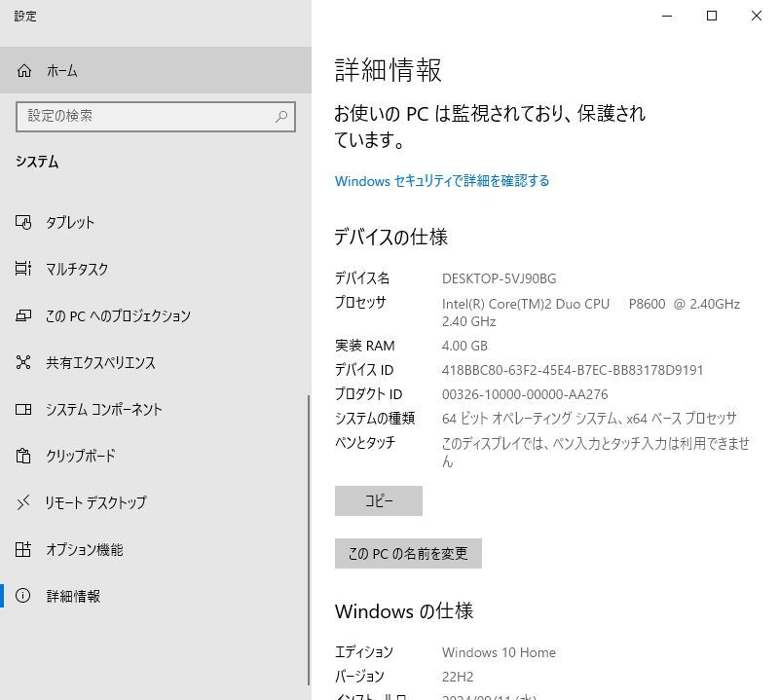Click the オプション機能 optional features icon
Viewport: 779px width, 700px height.
click(x=23, y=549)
